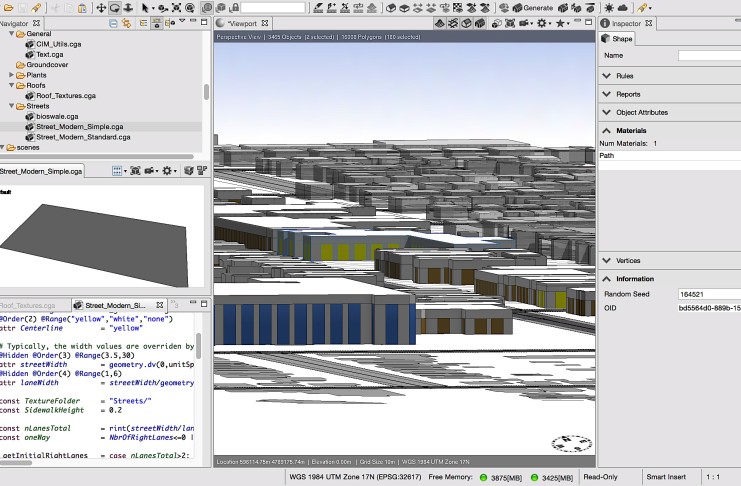Activate the pan move navigation tool
The height and width of the screenshot is (486, 741).
pyautogui.click(x=101, y=8)
